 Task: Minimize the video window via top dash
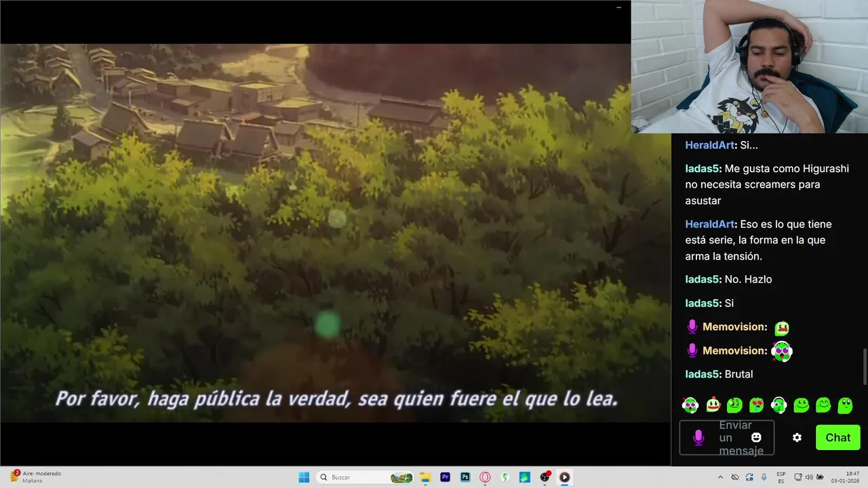(x=618, y=7)
